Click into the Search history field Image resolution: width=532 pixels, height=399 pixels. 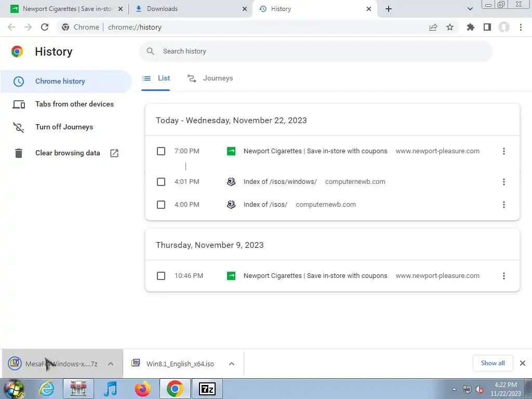[315, 51]
